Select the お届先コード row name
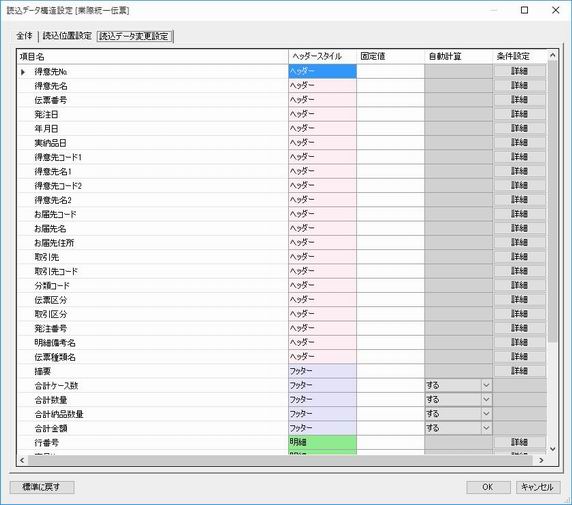572x505 pixels. [x=55, y=214]
